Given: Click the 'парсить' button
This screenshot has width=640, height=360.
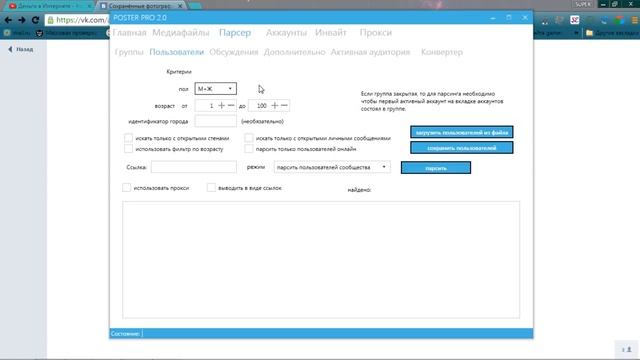Looking at the screenshot, I should click(436, 168).
